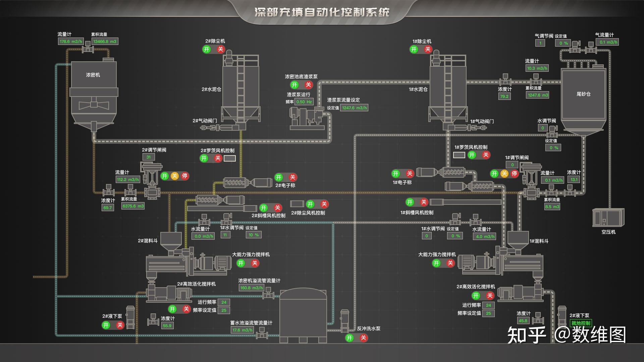This screenshot has height=362, width=644.
Task: Edit the 渣浆泵流量设定 setpoint value field
Action: [354, 108]
